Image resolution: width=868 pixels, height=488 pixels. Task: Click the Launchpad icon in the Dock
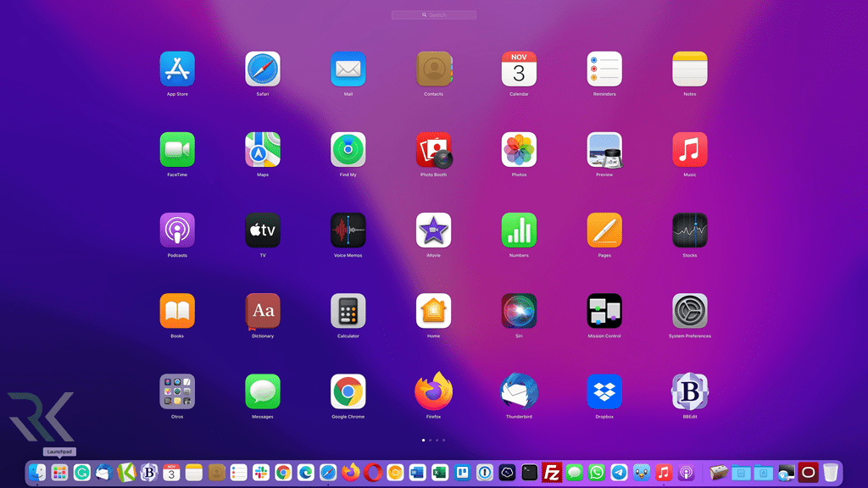tap(59, 473)
